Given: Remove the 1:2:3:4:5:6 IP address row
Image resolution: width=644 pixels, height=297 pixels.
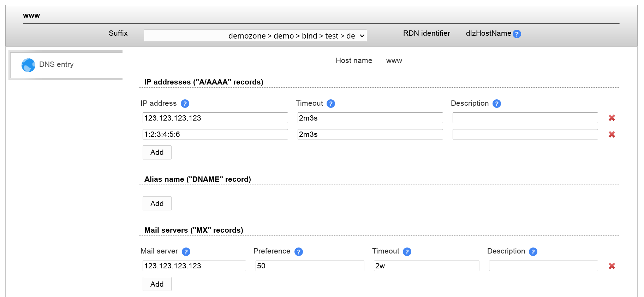Looking at the screenshot, I should click(x=612, y=134).
